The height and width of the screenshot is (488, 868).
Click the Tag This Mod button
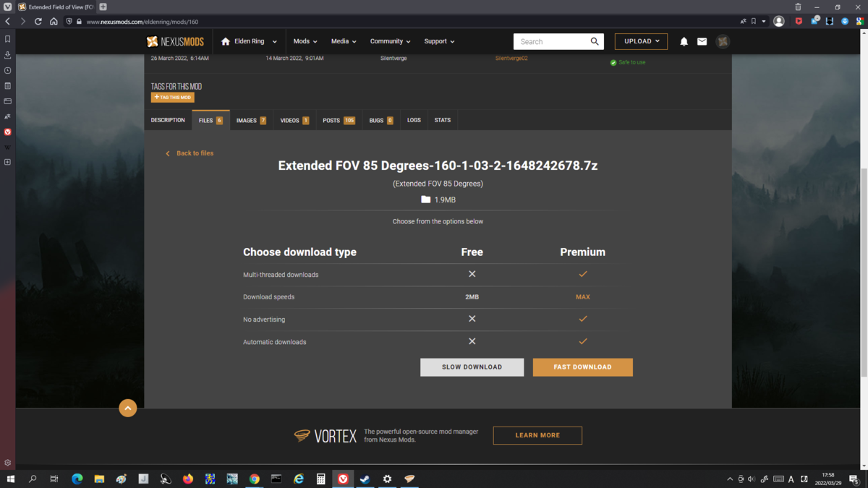pyautogui.click(x=173, y=98)
